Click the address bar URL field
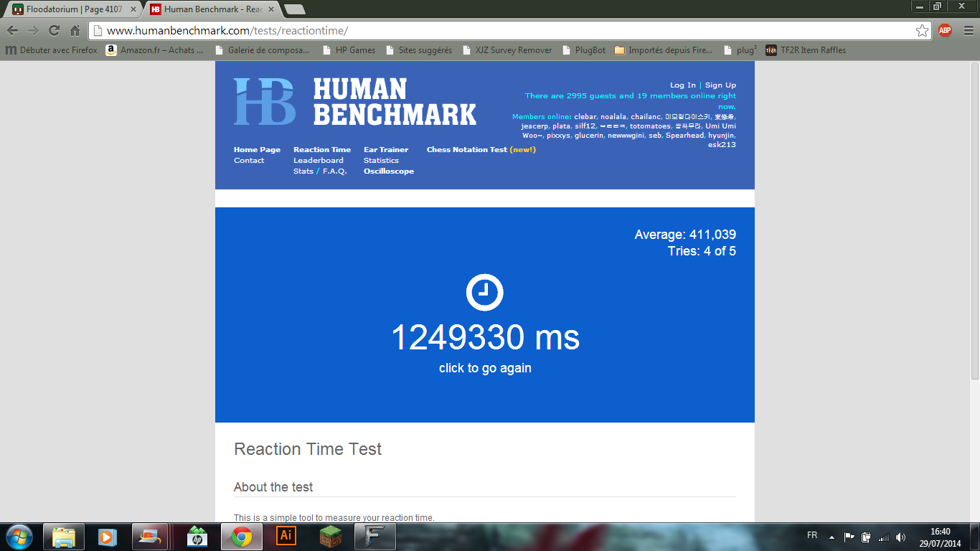980x551 pixels. 502,30
